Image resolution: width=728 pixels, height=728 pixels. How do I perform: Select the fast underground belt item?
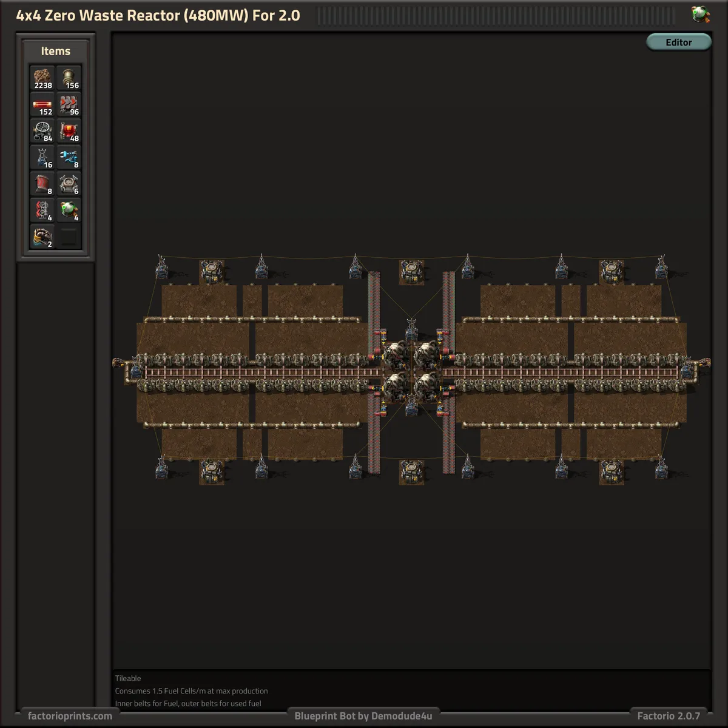click(42, 184)
